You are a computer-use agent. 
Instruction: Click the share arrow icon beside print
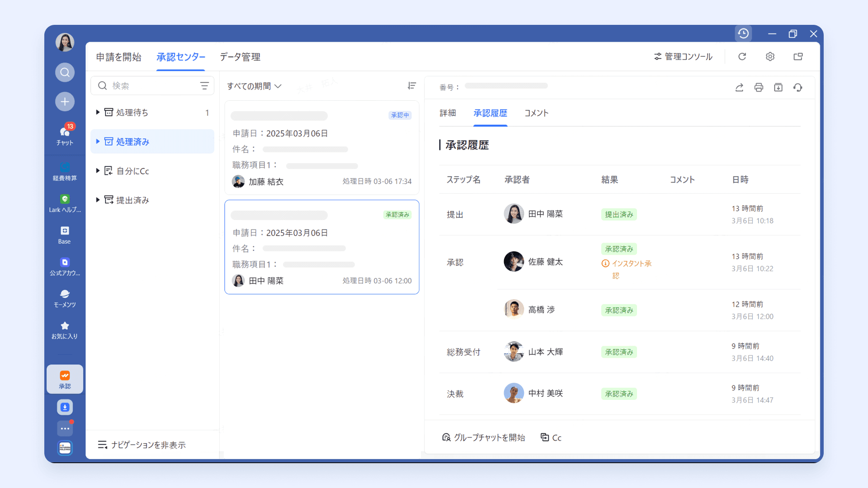click(x=739, y=88)
